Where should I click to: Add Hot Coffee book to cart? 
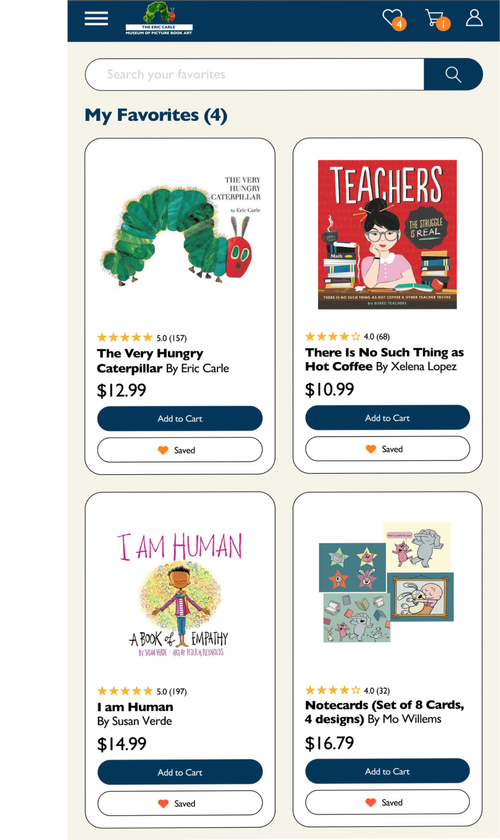point(387,417)
